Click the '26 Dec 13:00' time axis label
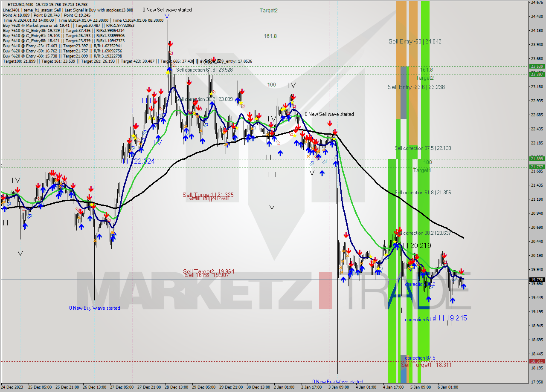 [94, 387]
